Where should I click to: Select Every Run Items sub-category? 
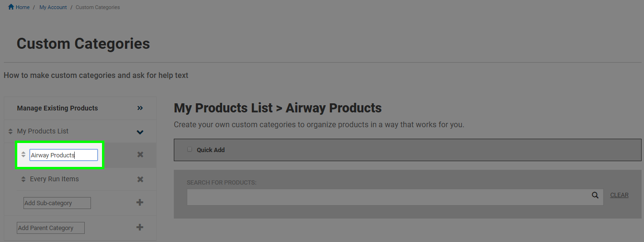tap(54, 179)
